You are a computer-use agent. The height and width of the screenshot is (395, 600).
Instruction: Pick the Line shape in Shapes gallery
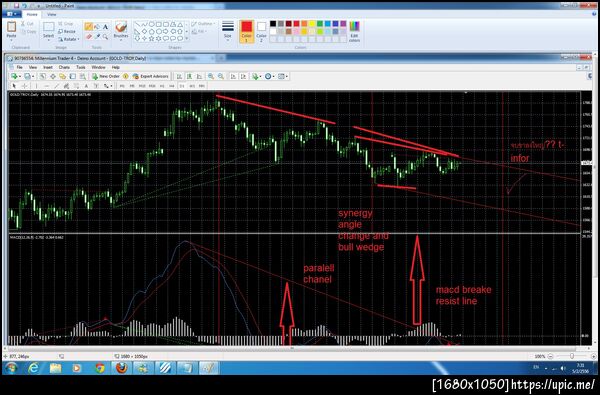coord(137,24)
